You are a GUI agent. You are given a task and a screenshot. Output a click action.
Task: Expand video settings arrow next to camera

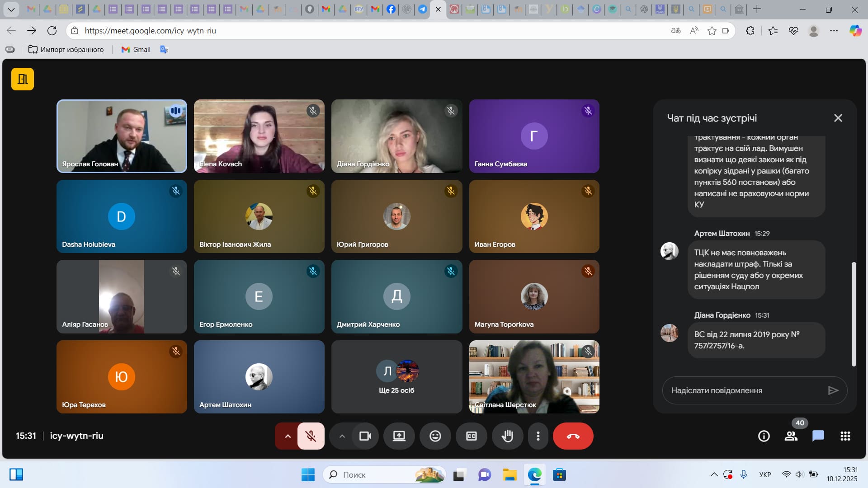[x=342, y=436]
